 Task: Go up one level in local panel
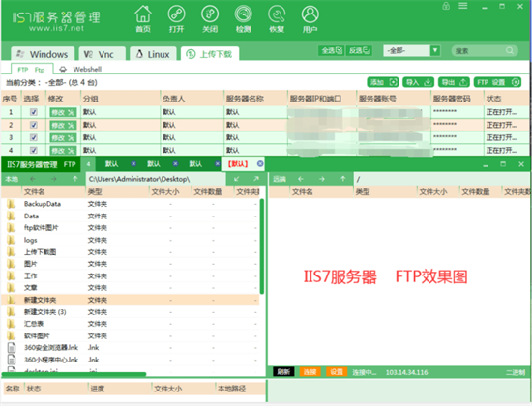click(75, 179)
